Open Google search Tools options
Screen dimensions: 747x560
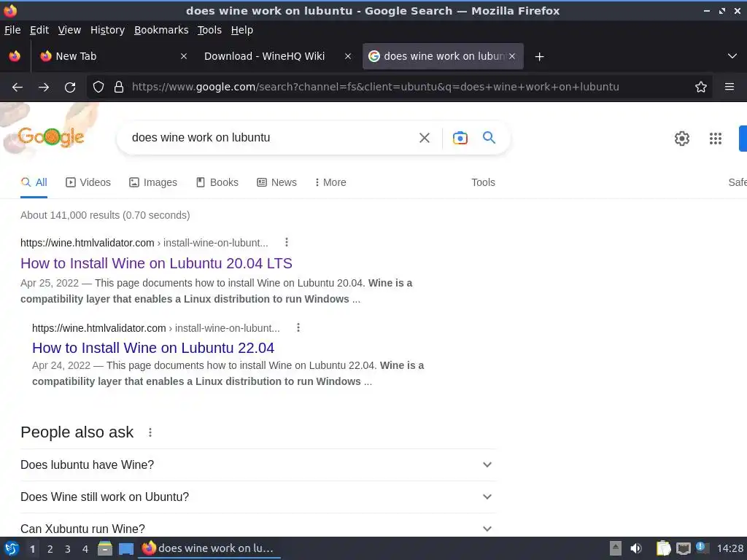tap(483, 182)
